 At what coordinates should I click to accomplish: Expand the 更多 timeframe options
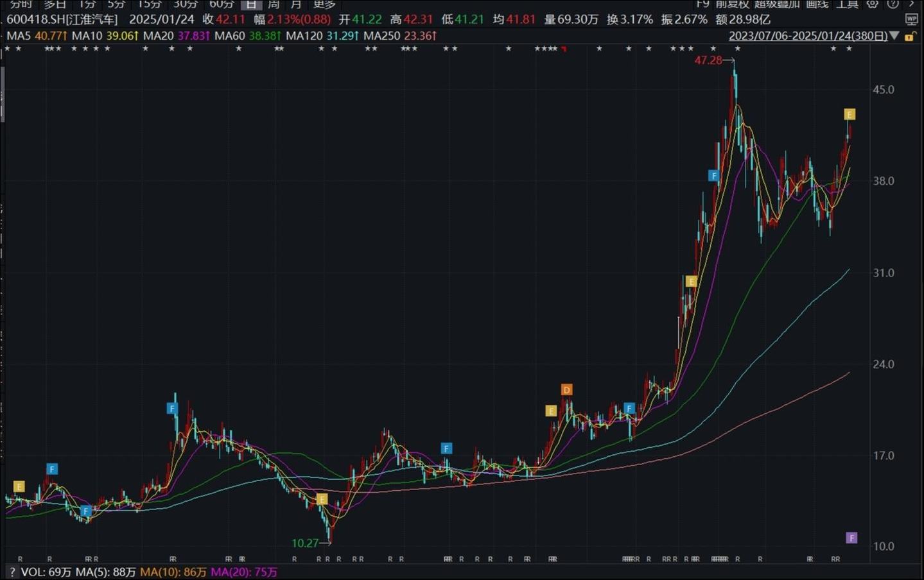point(324,4)
